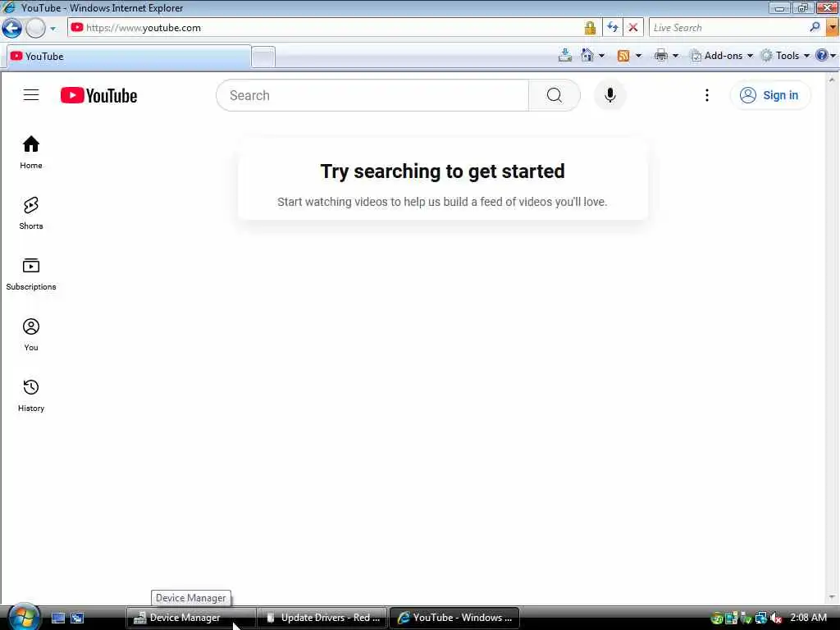The width and height of the screenshot is (840, 630).
Task: Select YouTube Internet Explorer taskbar button
Action: tap(454, 618)
